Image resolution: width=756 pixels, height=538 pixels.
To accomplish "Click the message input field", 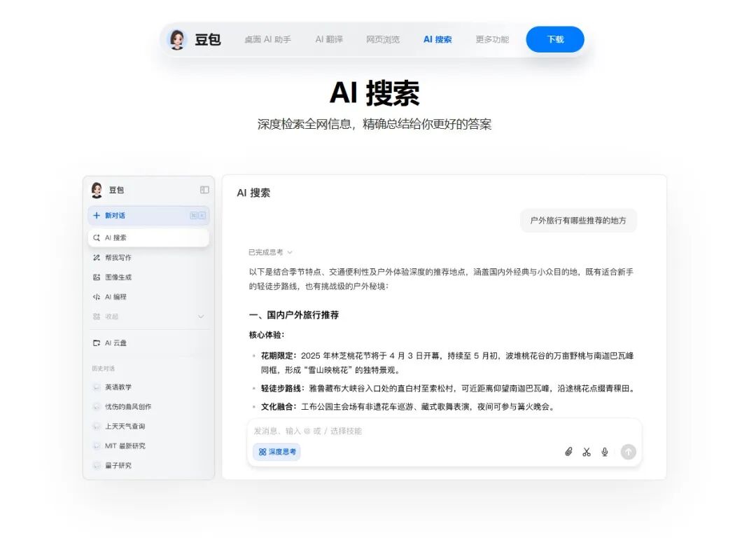I will click(x=385, y=431).
